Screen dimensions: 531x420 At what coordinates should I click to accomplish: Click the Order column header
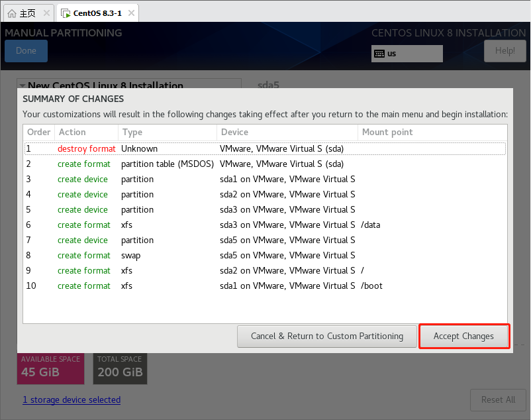click(38, 132)
